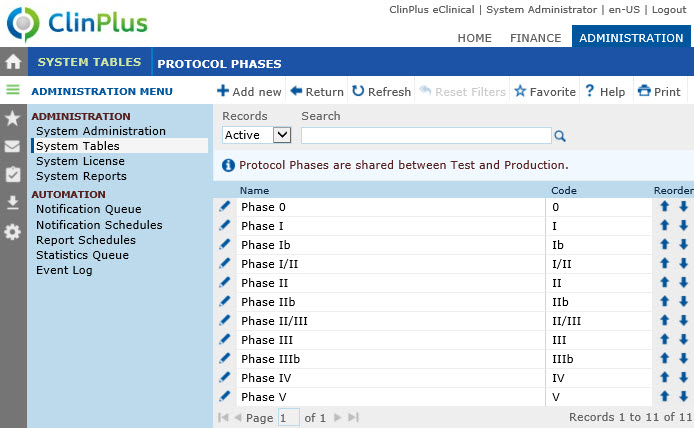Select Notification Queue under Automation
This screenshot has width=694, height=428.
(x=88, y=209)
